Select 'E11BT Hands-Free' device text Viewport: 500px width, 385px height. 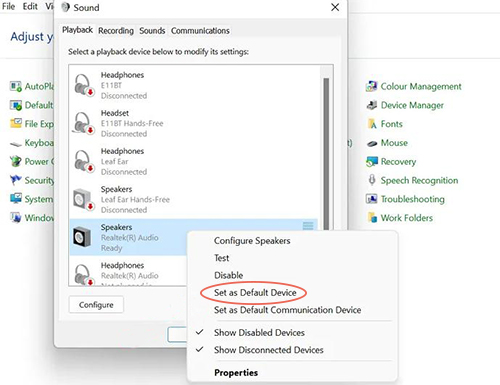[132, 124]
